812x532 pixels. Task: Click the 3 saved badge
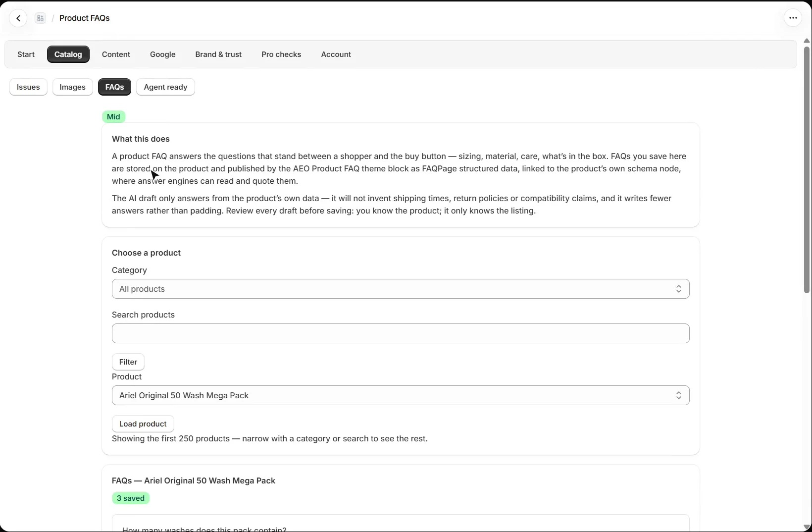coord(131,498)
